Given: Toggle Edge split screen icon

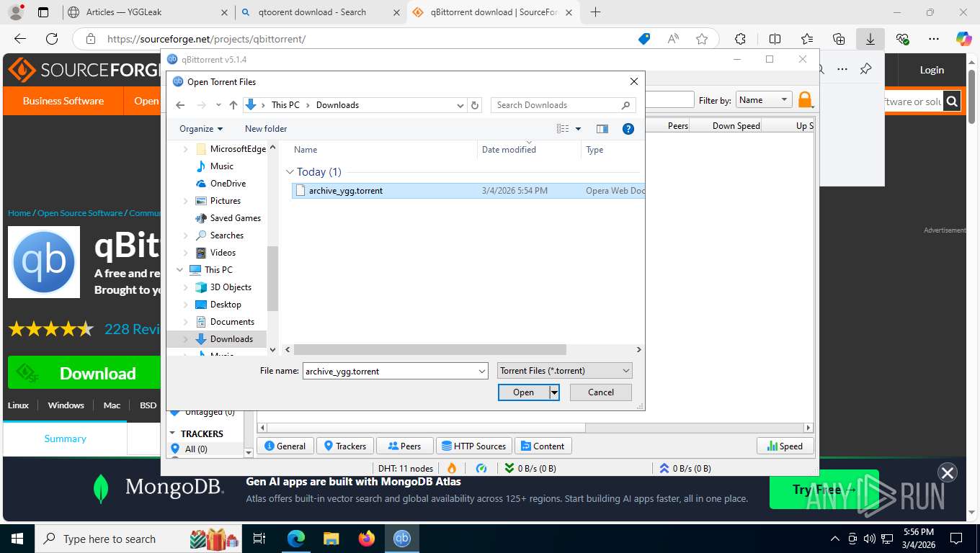Looking at the screenshot, I should click(x=775, y=39).
